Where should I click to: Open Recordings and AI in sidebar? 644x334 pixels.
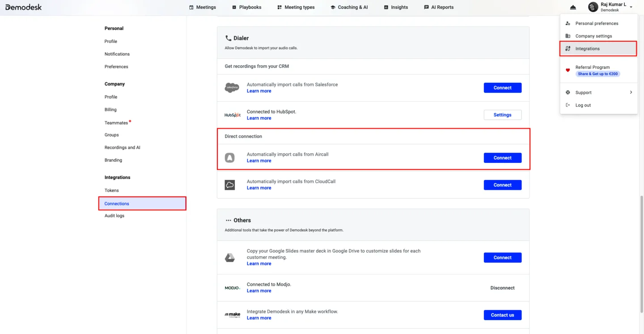123,147
